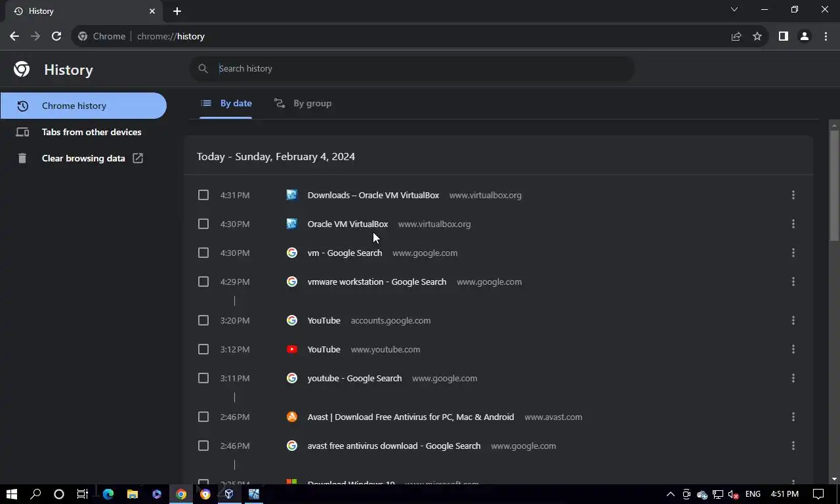
Task: Open File Explorer from taskbar
Action: click(133, 494)
